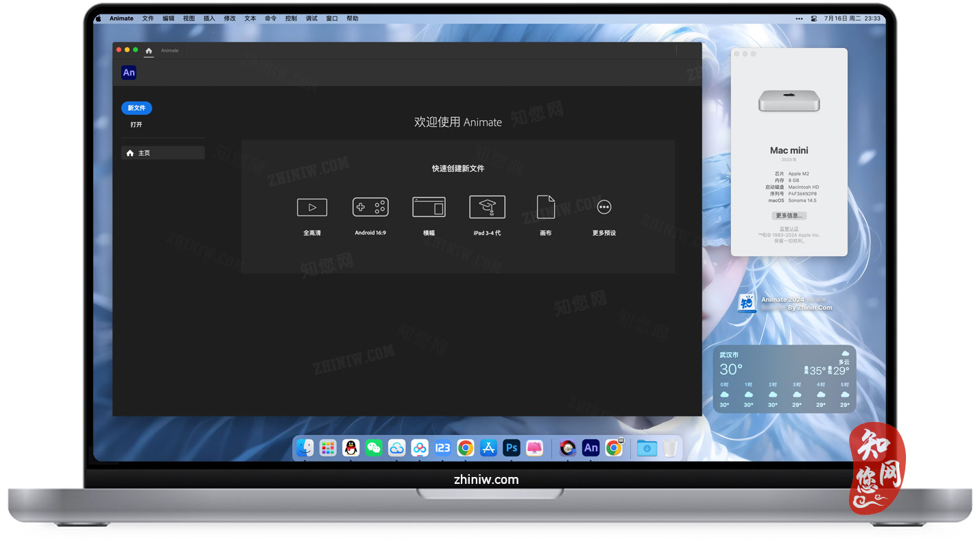This screenshot has width=980, height=547.
Task: Open the 窗口 menu
Action: point(332,19)
